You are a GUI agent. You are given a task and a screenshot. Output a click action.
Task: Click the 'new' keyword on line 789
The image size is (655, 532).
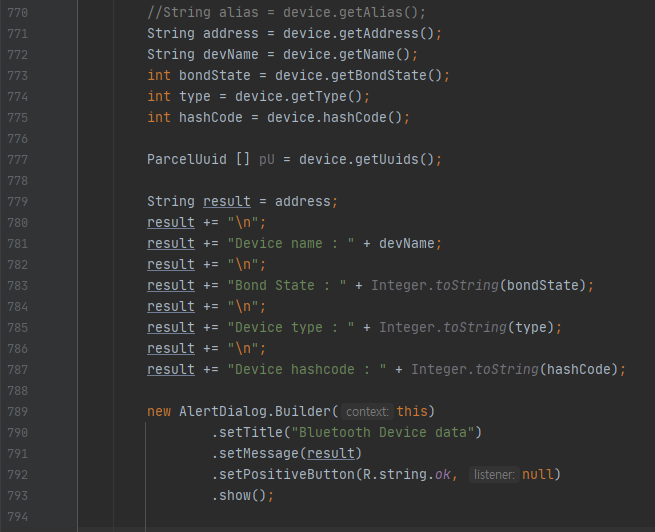(x=159, y=411)
